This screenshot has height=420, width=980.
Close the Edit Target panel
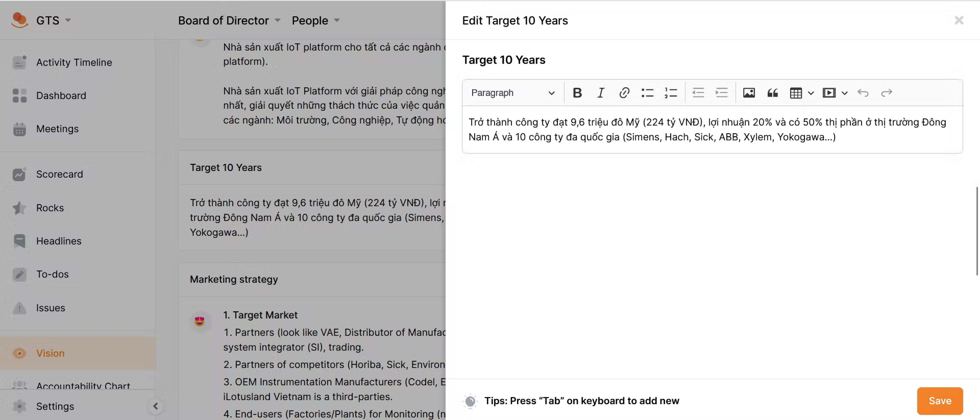click(x=959, y=20)
